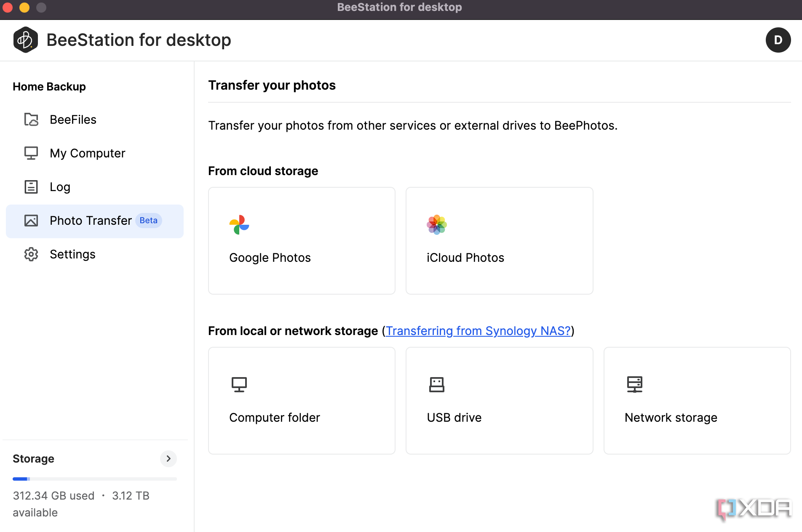Image resolution: width=802 pixels, height=532 pixels.
Task: Click the 312.34 GB used text
Action: click(x=53, y=496)
